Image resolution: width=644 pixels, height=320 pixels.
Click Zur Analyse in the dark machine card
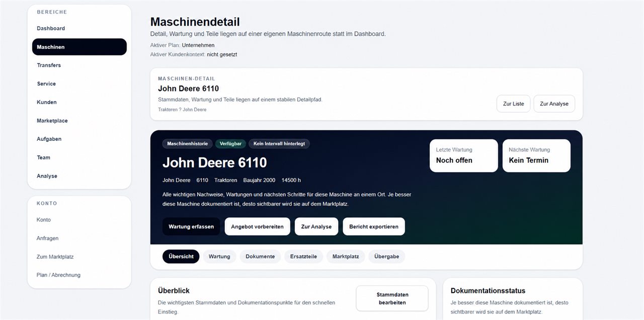316,226
